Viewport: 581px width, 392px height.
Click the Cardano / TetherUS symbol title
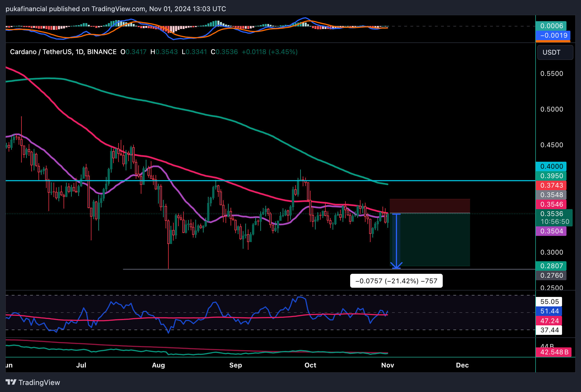click(63, 52)
